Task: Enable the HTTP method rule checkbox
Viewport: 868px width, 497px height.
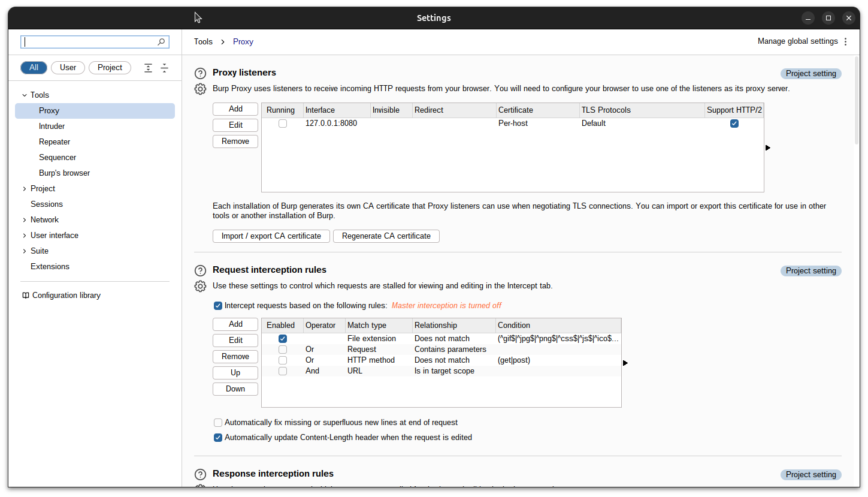Action: point(283,360)
